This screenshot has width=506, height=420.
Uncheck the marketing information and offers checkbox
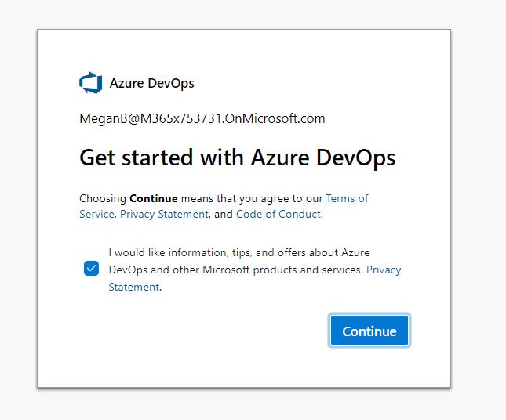[91, 269]
